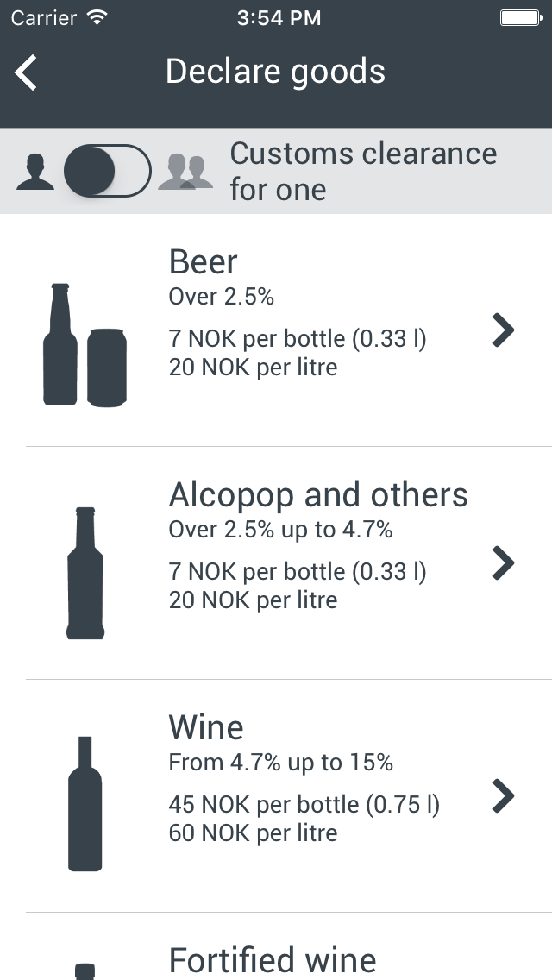Open the Beer category title

pos(204,261)
